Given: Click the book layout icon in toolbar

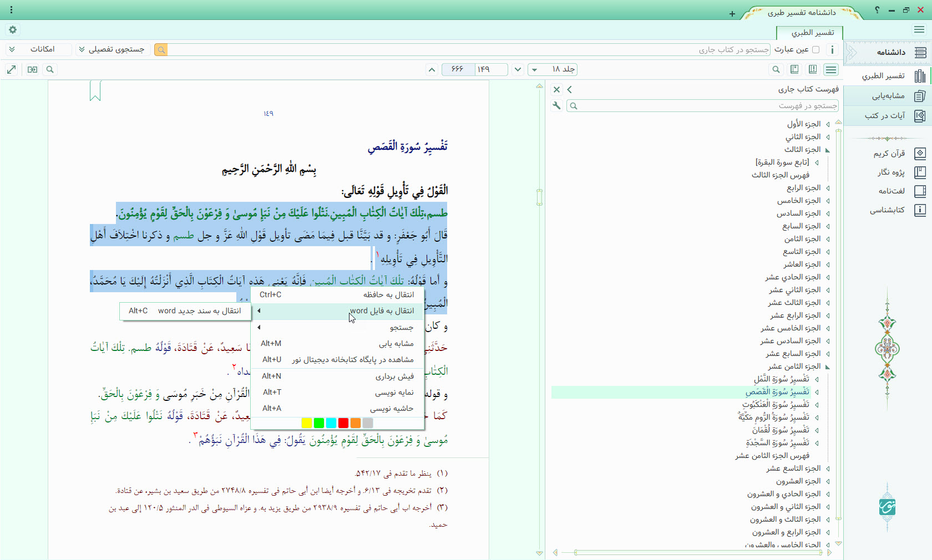Looking at the screenshot, I should [x=813, y=69].
